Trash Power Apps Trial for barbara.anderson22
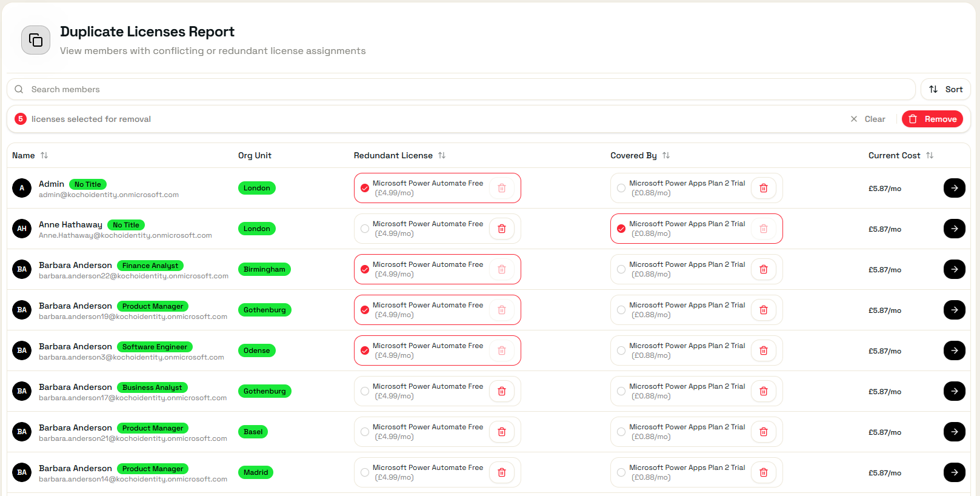Screen dimensions: 980x496 764,269
